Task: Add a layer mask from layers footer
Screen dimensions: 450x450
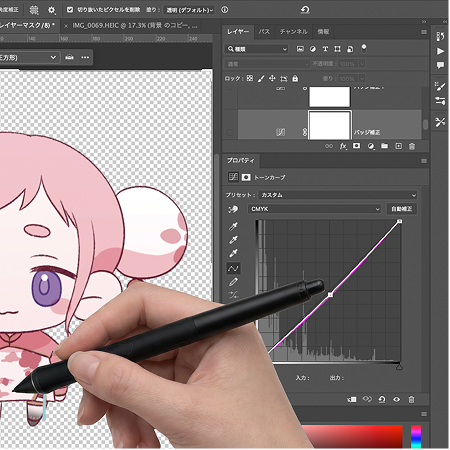Action: pos(357,146)
